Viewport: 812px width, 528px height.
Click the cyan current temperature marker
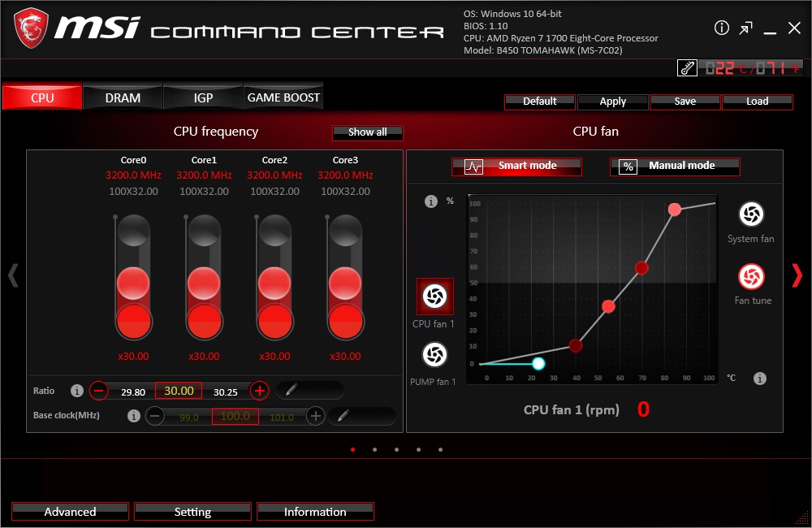click(x=538, y=364)
